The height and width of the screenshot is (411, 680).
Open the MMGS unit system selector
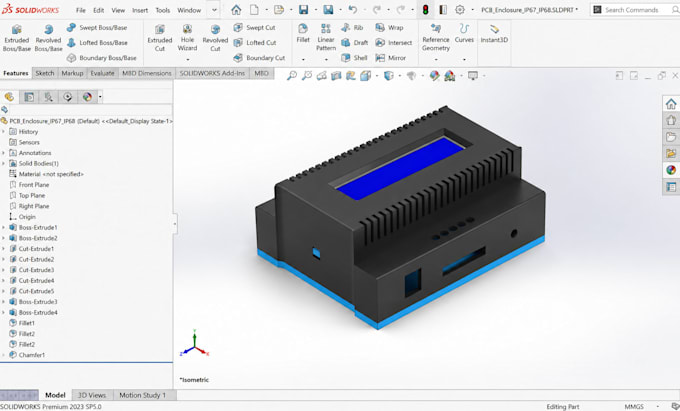tap(634, 407)
